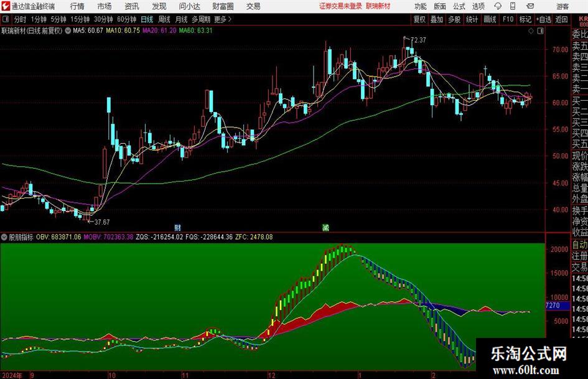The image size is (588, 379).
Task: Expand the 联瑞新材 main chart indicator dropdown
Action: 68,30
